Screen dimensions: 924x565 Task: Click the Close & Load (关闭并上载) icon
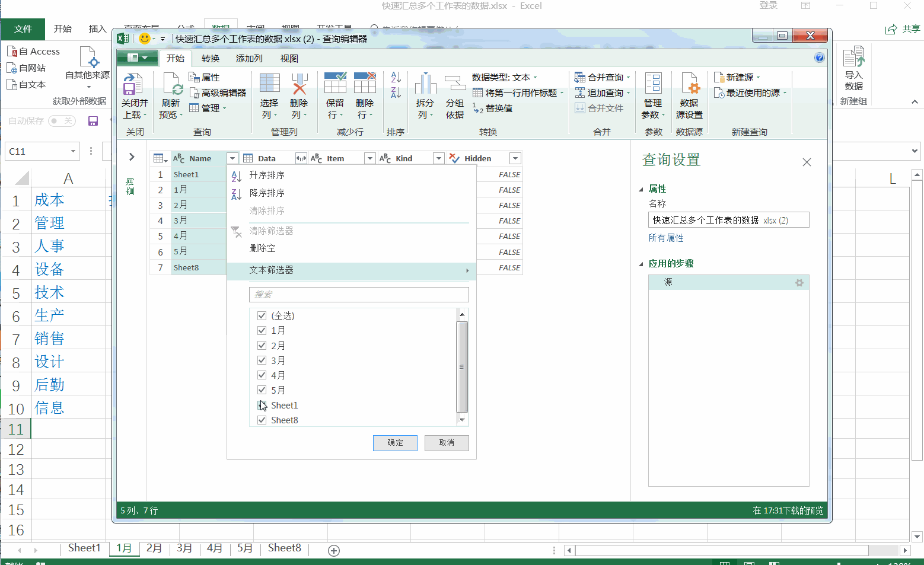point(133,85)
